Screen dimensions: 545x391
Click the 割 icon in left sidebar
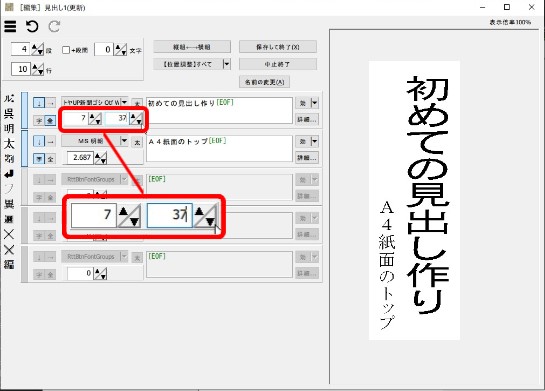pyautogui.click(x=9, y=159)
